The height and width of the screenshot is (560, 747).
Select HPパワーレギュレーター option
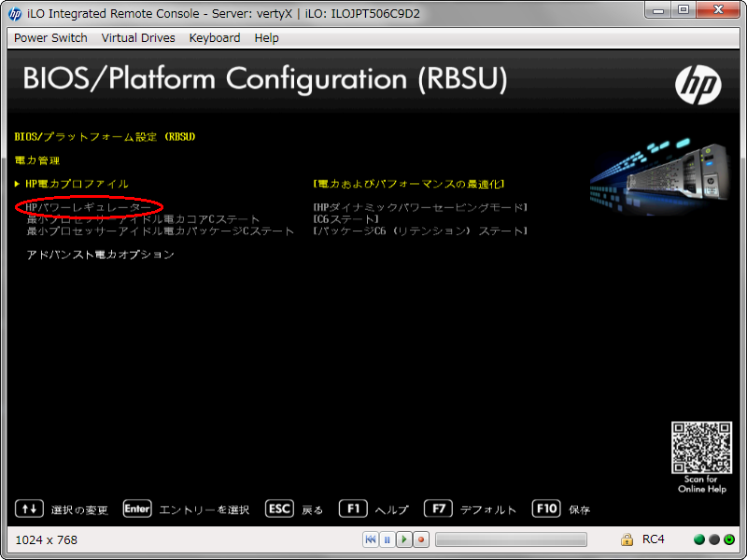click(x=90, y=207)
